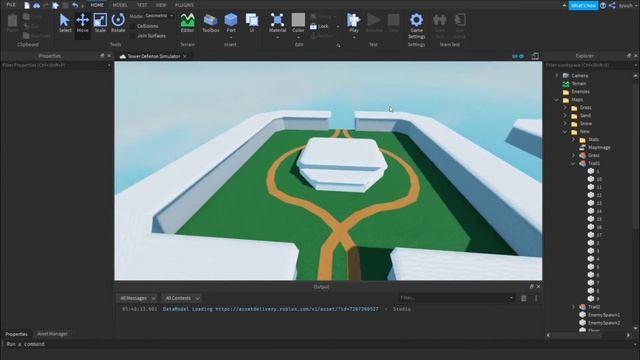Click the grayed Stop button
This screenshot has height=360, width=640.
pyautogui.click(x=393, y=23)
